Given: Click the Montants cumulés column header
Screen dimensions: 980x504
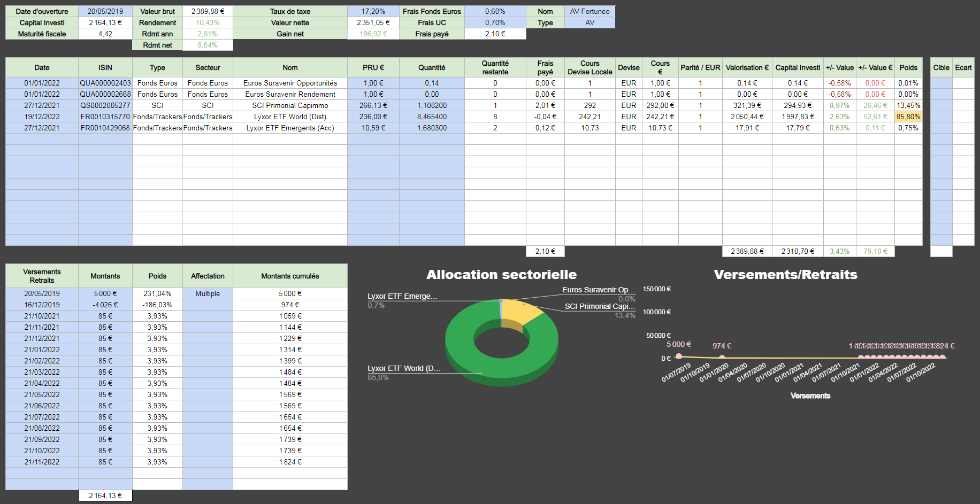Looking at the screenshot, I should pyautogui.click(x=290, y=276).
